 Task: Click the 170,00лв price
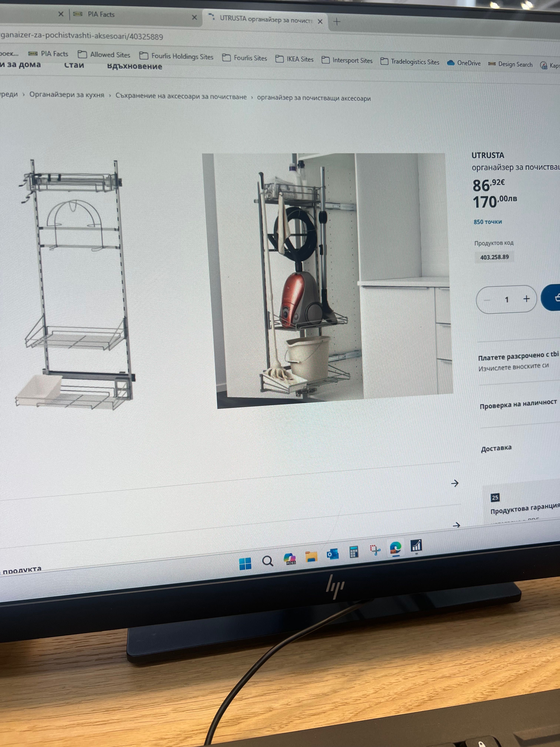point(495,202)
